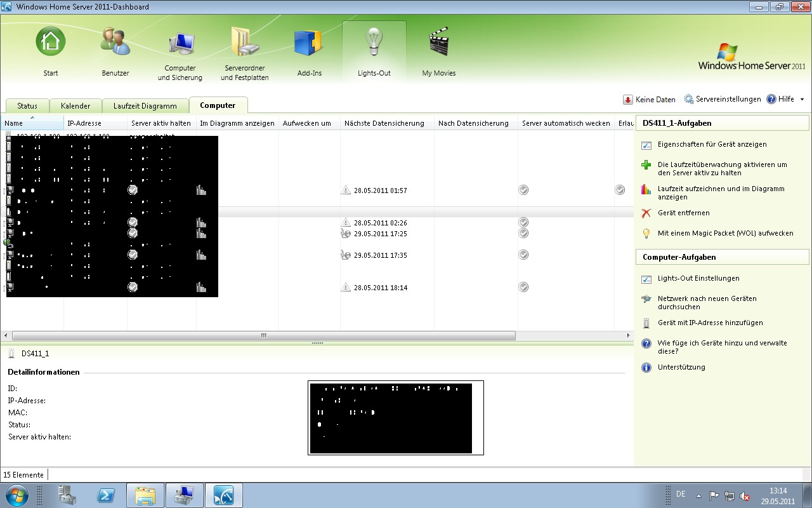812x508 pixels.
Task: Sort by Im Diagramm anzeigen column
Action: click(237, 123)
